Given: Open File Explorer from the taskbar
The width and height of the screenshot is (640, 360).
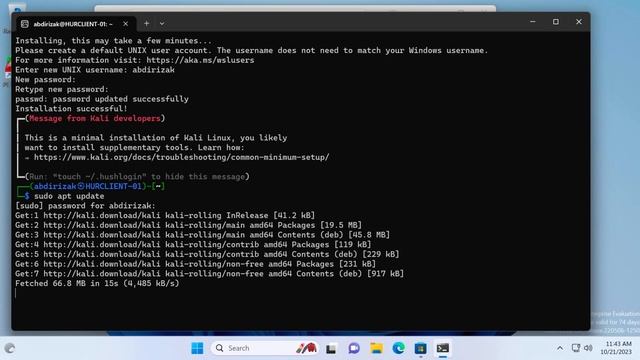Looking at the screenshot, I should pos(376,348).
